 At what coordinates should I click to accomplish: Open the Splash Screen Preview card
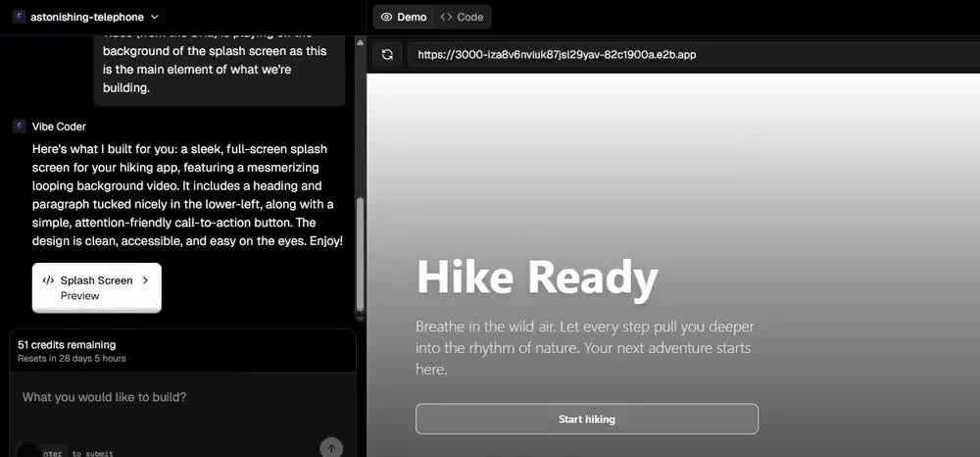[x=97, y=287]
